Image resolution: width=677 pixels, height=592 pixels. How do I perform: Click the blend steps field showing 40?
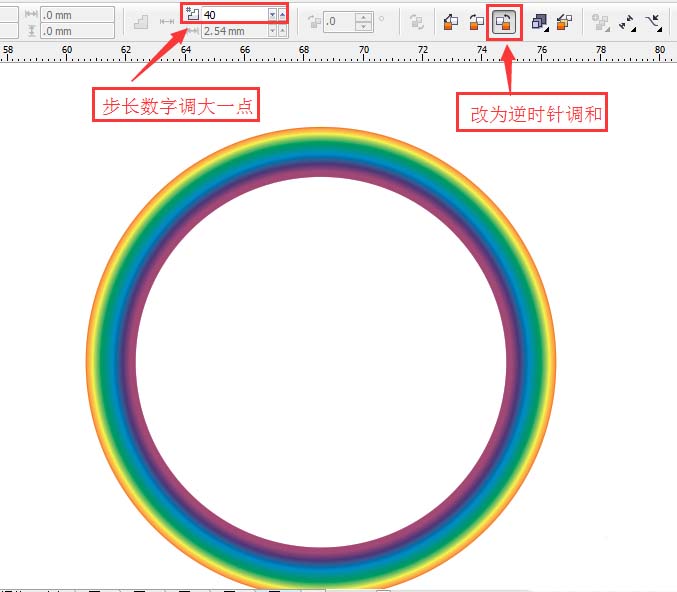click(x=235, y=15)
